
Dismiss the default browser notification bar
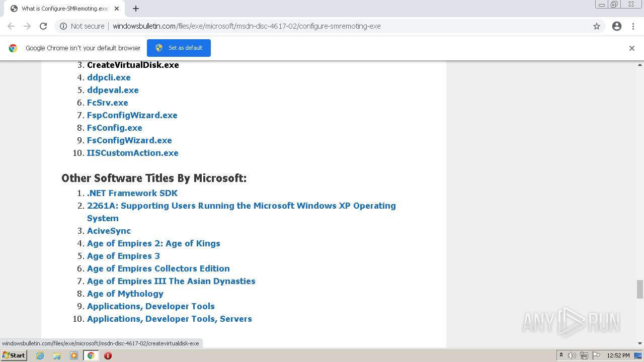(632, 48)
